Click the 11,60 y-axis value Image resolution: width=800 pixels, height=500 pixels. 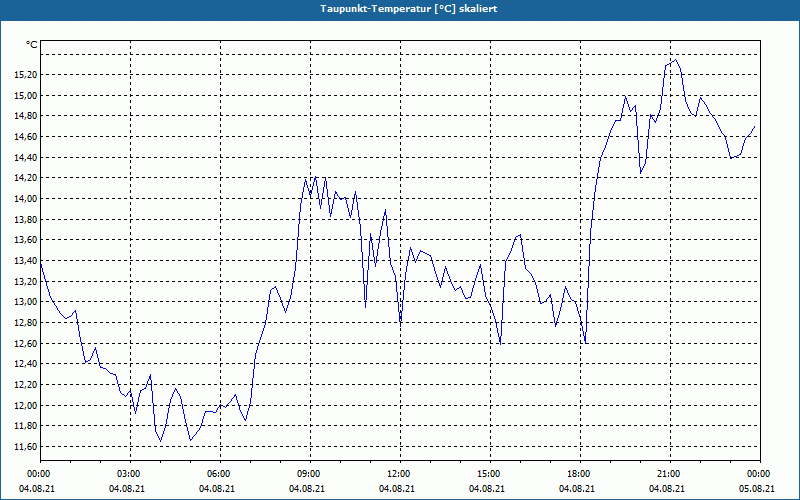[x=27, y=447]
